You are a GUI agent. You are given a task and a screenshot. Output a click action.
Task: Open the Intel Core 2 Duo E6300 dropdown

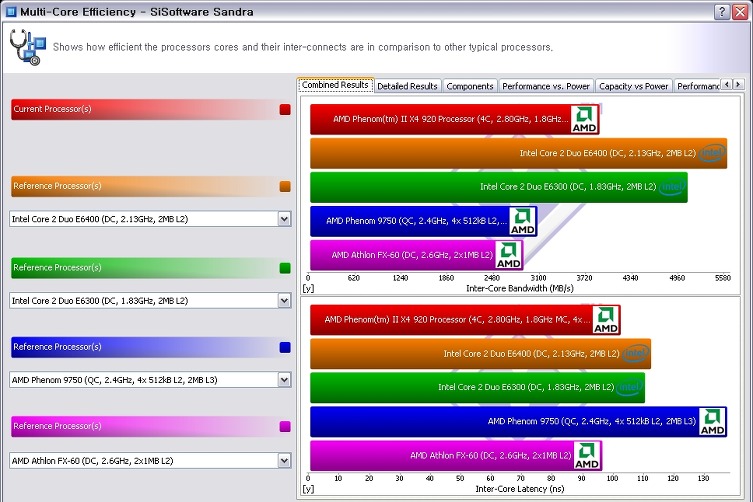(284, 301)
